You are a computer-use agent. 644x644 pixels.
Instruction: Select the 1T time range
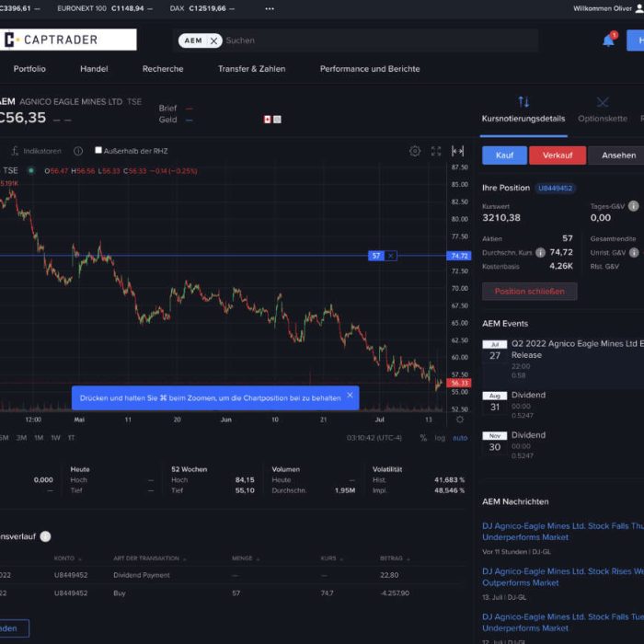pyautogui.click(x=71, y=438)
